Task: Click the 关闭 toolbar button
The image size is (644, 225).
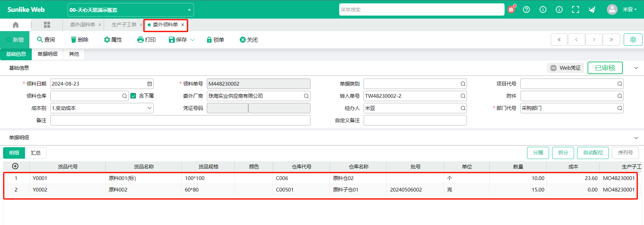Action: coord(249,40)
